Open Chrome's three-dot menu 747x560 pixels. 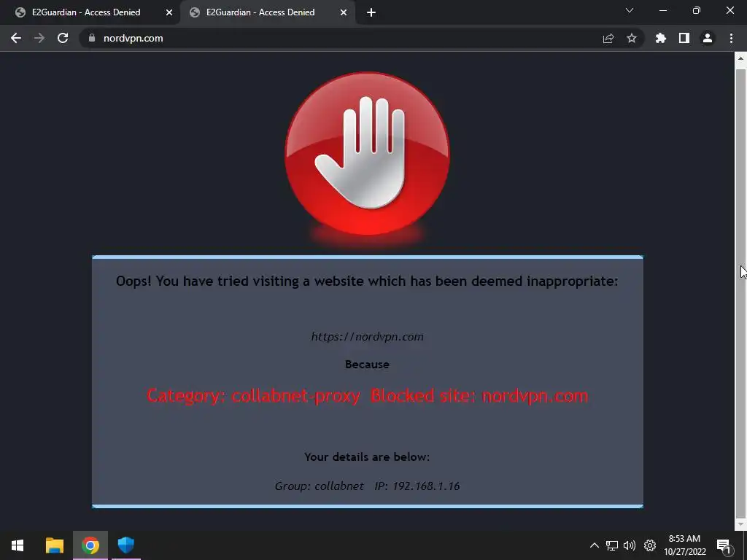[x=731, y=38]
